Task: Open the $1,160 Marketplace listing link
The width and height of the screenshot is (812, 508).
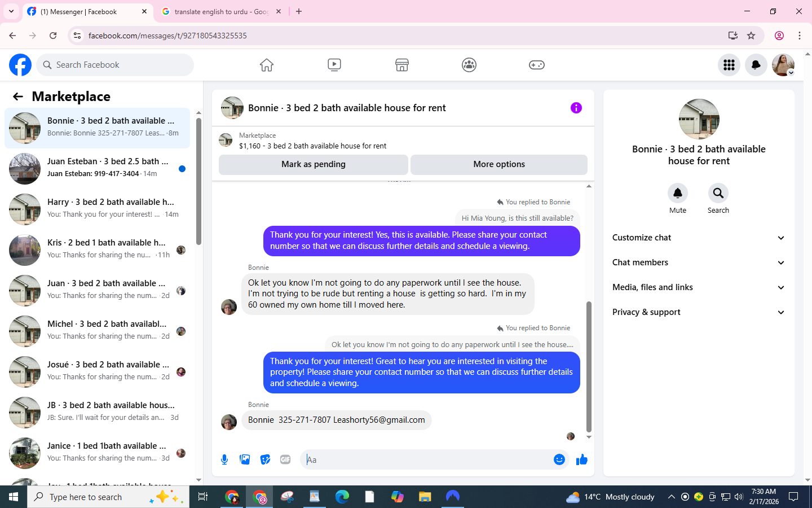Action: pyautogui.click(x=312, y=146)
